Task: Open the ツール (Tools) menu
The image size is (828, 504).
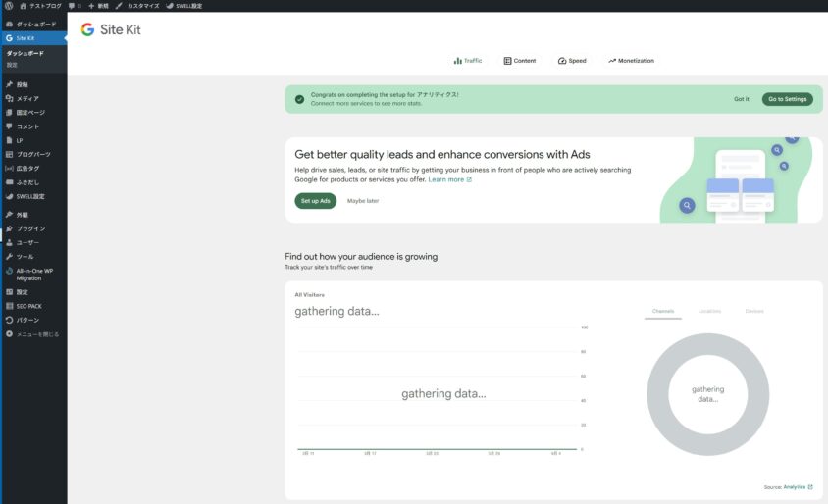Action: coord(25,256)
